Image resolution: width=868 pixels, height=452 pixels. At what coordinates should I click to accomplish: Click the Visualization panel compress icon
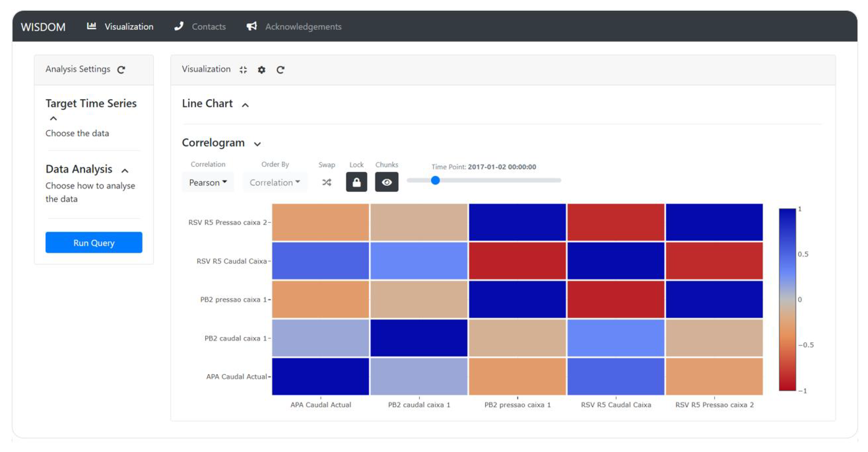243,69
